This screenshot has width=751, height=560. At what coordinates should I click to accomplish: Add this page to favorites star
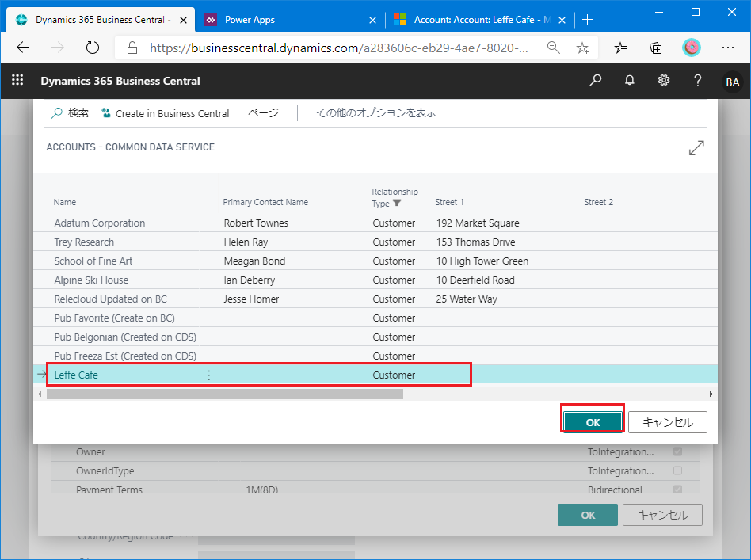[x=582, y=48]
